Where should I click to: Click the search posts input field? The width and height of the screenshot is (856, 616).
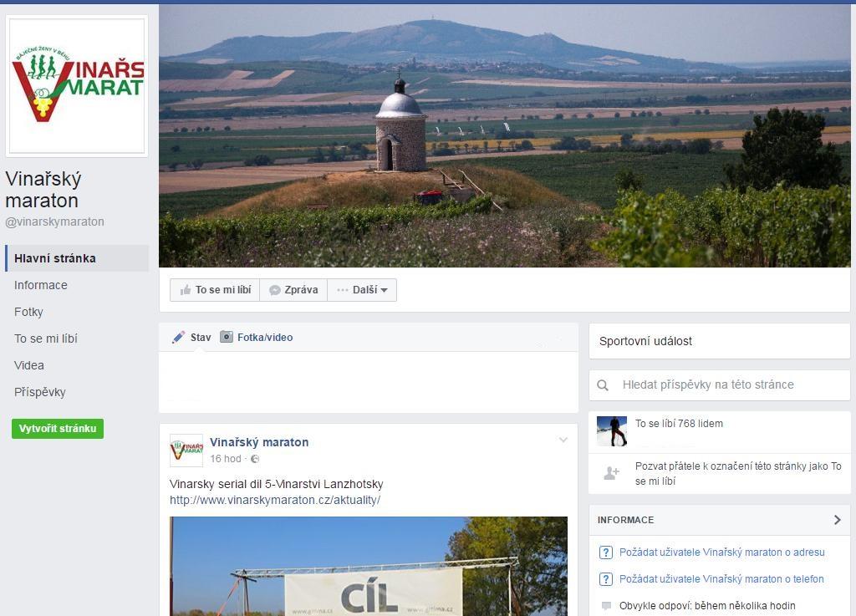pyautogui.click(x=720, y=384)
